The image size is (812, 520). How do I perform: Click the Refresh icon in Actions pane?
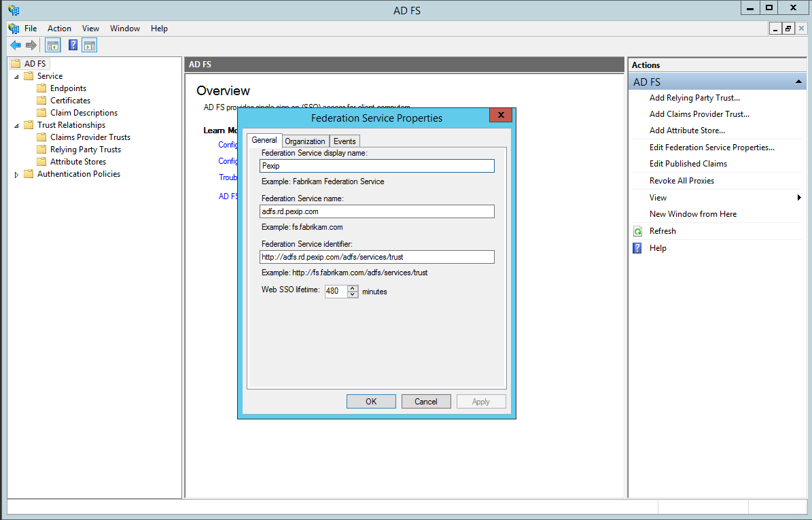[637, 231]
